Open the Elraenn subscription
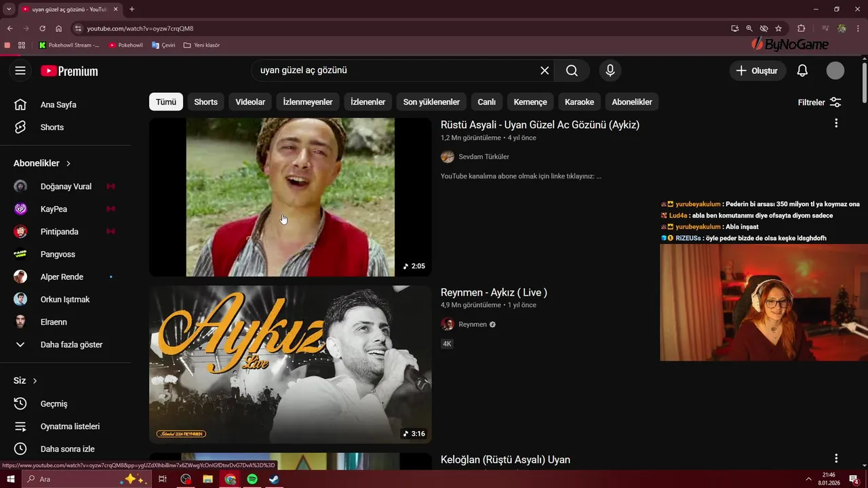Screen dimensions: 868x488 coord(54,322)
